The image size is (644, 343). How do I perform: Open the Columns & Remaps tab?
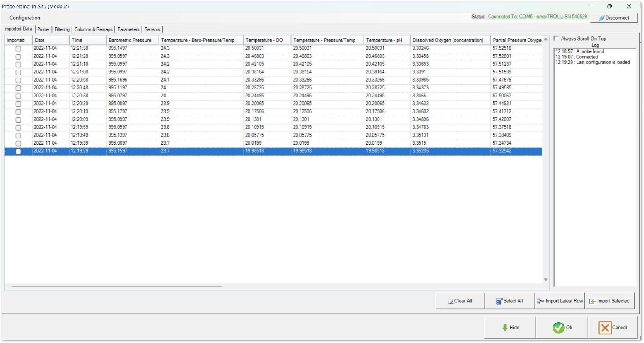point(93,29)
